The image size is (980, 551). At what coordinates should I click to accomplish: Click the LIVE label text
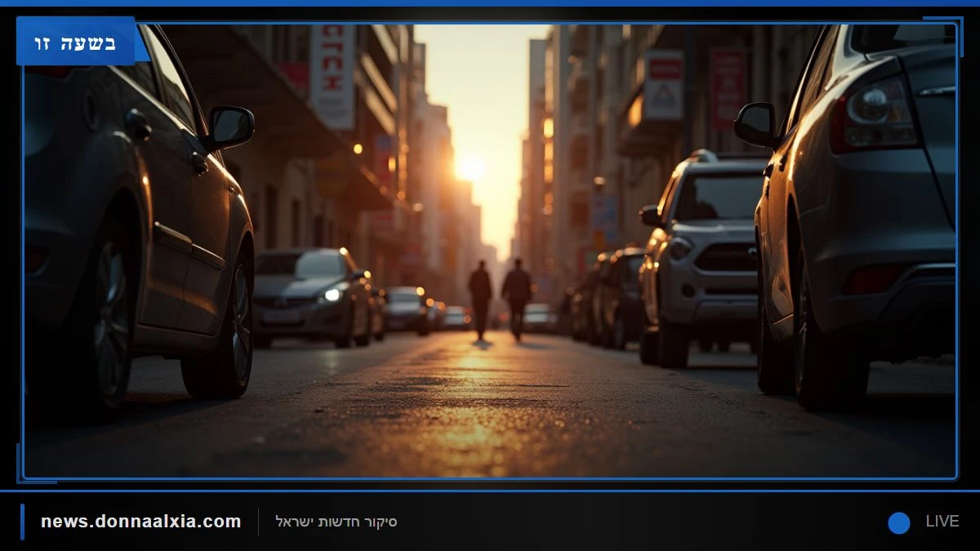click(x=942, y=522)
